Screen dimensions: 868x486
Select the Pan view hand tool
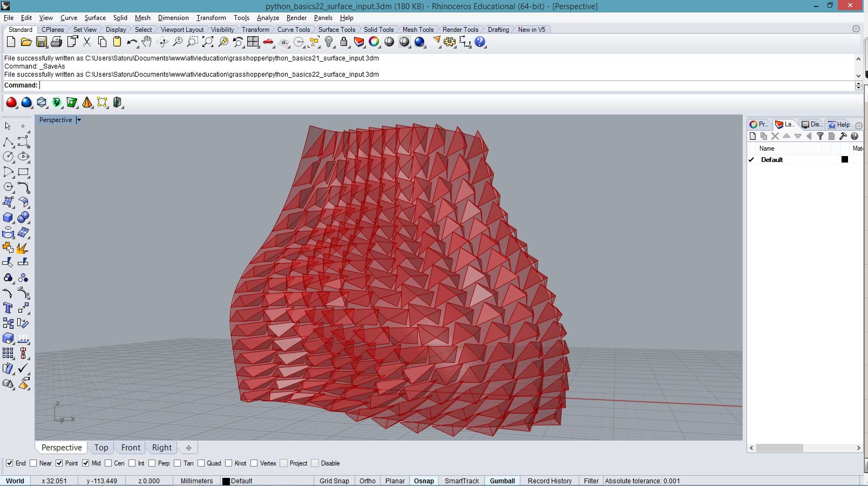147,42
